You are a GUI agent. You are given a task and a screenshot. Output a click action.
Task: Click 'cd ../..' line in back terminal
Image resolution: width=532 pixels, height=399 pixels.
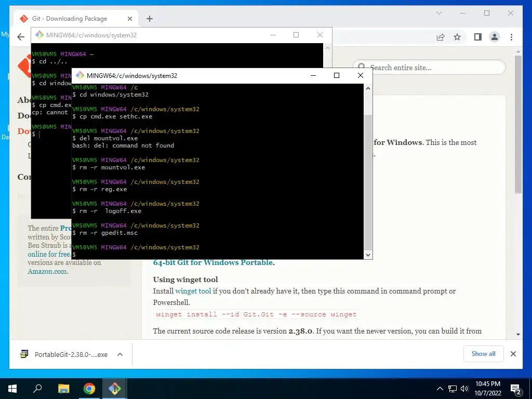[49, 61]
